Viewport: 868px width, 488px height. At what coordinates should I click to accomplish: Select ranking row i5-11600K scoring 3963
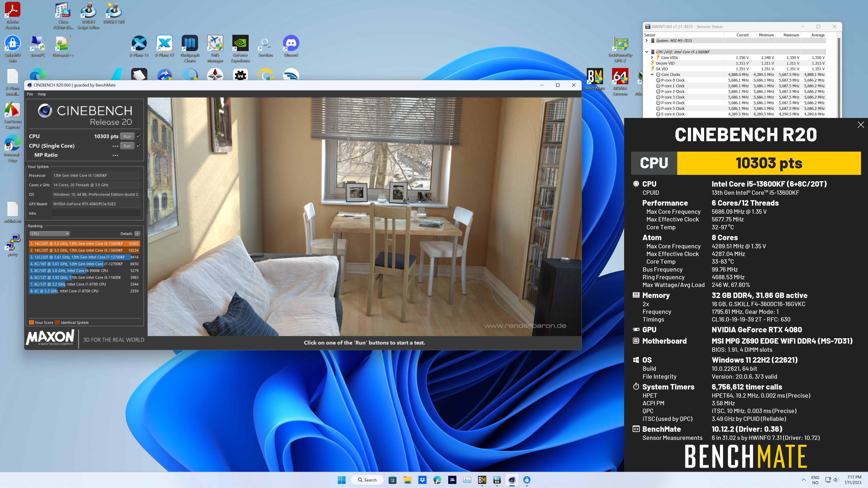[x=84, y=277]
